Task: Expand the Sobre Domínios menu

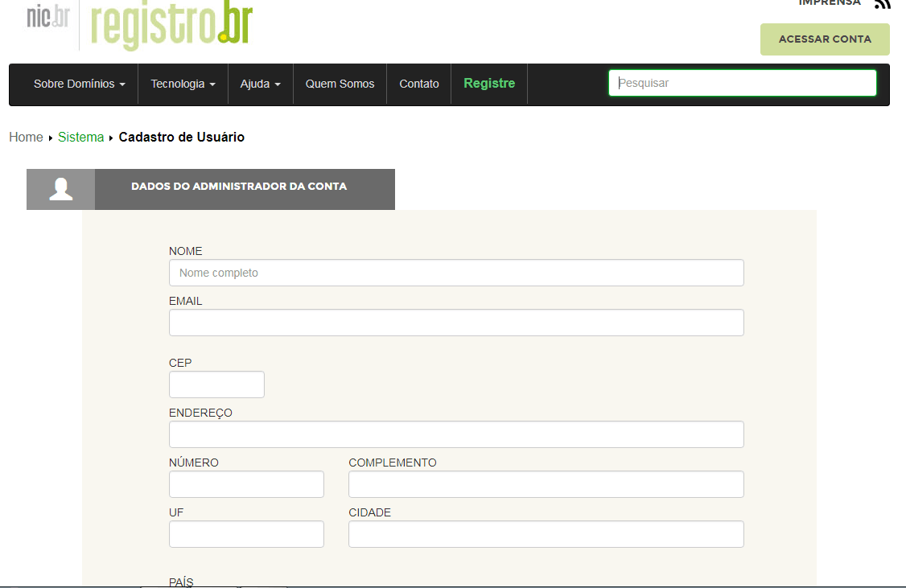Action: click(x=80, y=84)
